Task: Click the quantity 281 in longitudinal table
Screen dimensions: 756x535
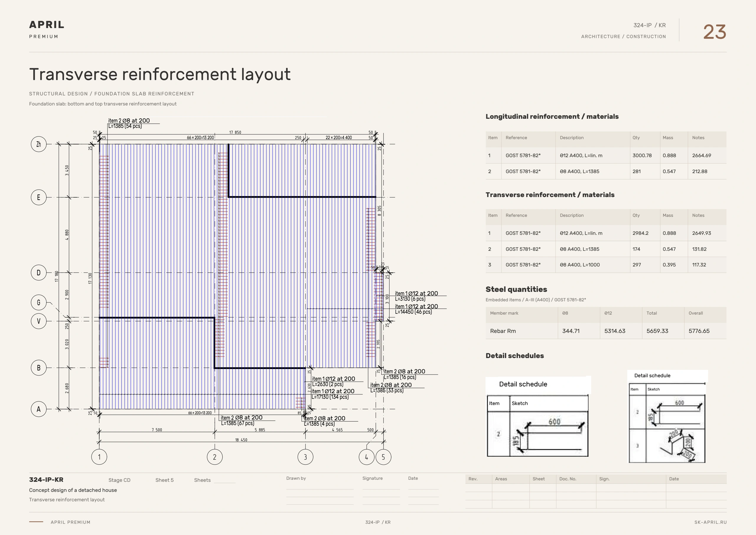Action: pyautogui.click(x=636, y=171)
